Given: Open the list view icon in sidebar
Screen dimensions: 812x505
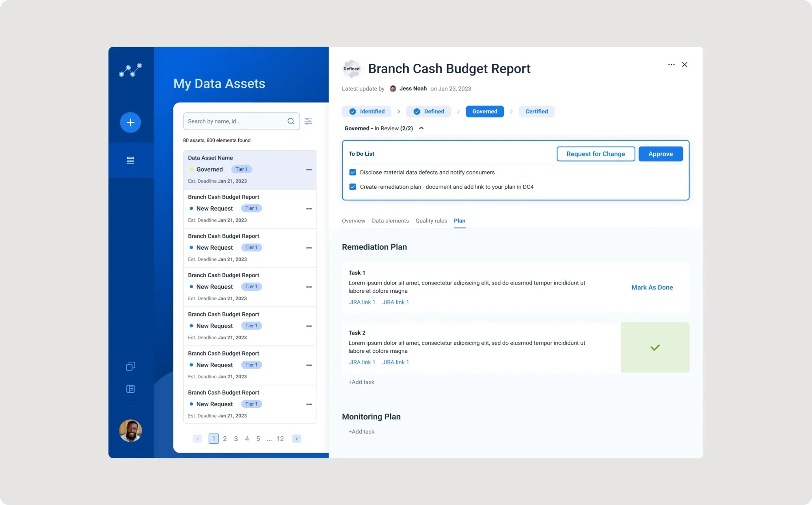Looking at the screenshot, I should coord(130,160).
